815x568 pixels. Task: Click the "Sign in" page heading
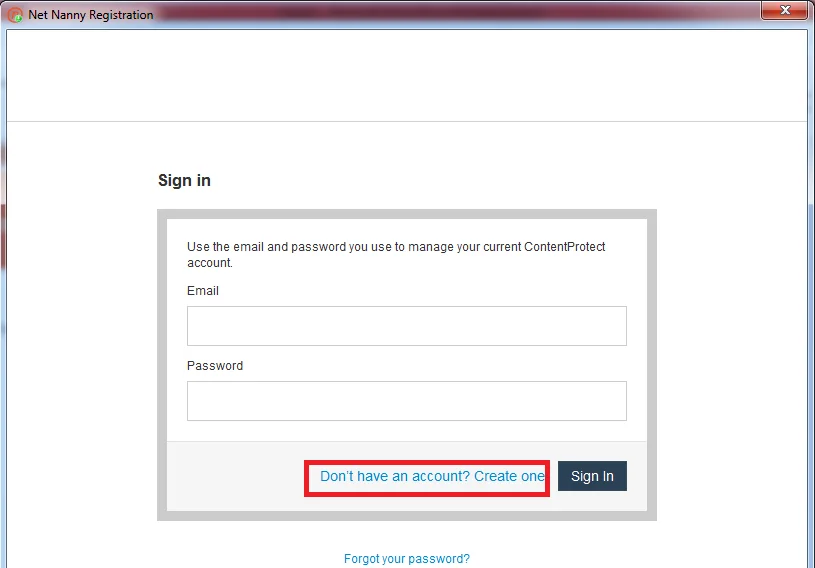point(184,181)
